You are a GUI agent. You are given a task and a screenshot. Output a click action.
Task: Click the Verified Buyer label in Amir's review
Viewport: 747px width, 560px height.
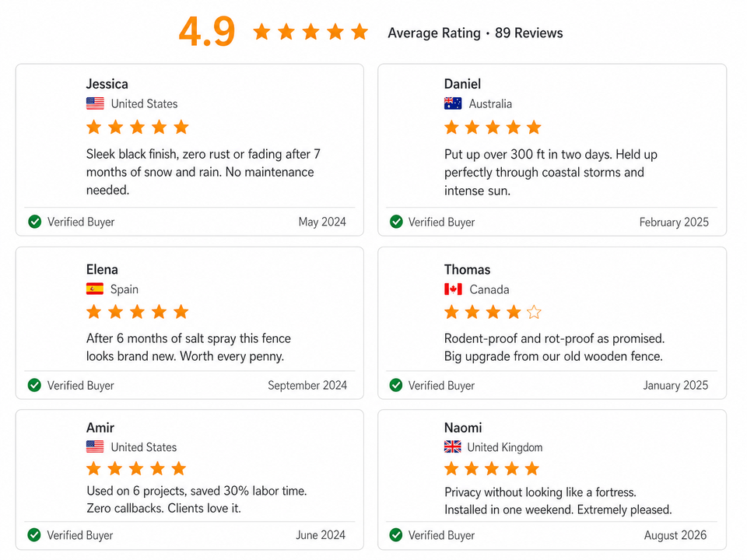tap(80, 535)
